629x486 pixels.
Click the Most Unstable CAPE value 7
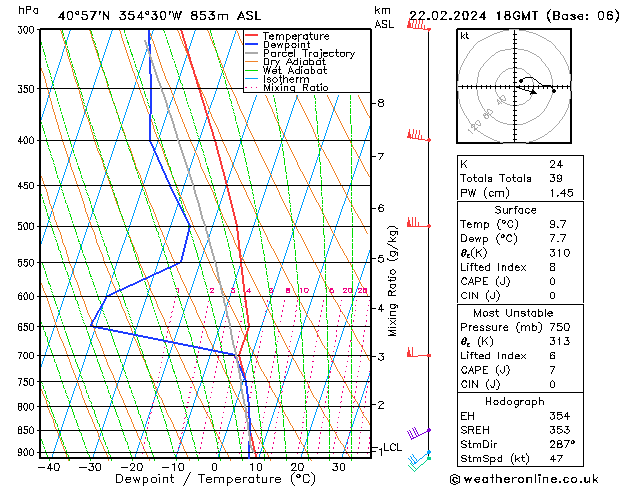pos(552,370)
